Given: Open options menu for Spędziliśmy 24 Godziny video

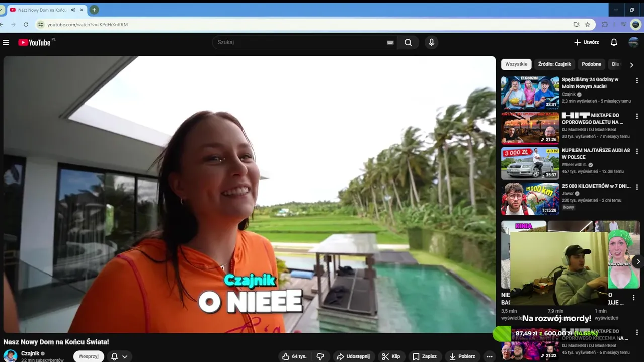Looking at the screenshot, I should click(637, 81).
